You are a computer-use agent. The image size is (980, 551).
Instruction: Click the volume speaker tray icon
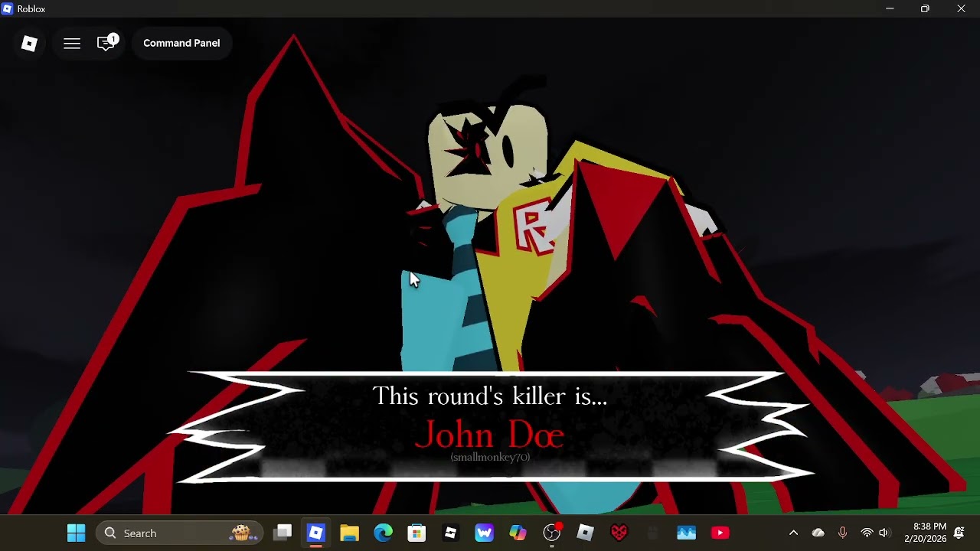884,533
